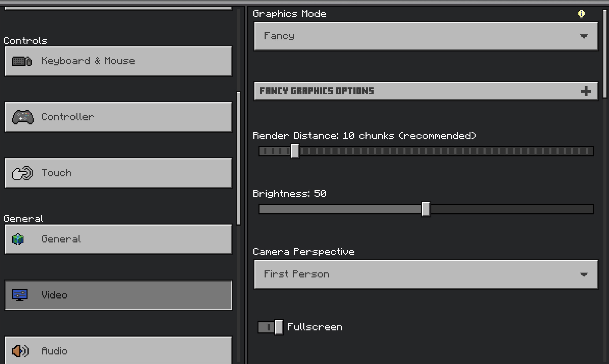Click the Render Distance slider handle
The height and width of the screenshot is (364, 609).
point(295,151)
